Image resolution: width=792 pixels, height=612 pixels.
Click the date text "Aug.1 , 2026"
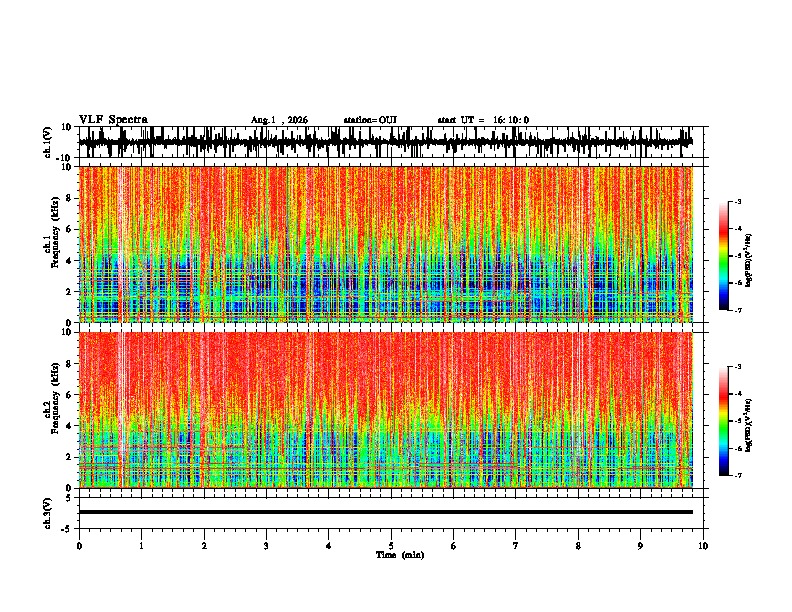click(279, 120)
